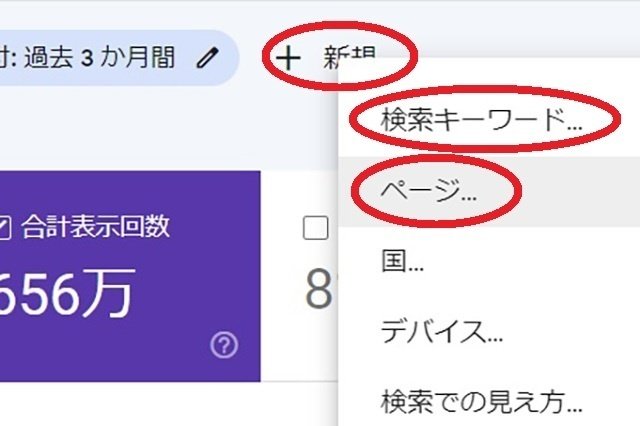Viewport: 640px width, 426px height.
Task: Pick 検索での見え方... menu entry
Action: tap(489, 402)
